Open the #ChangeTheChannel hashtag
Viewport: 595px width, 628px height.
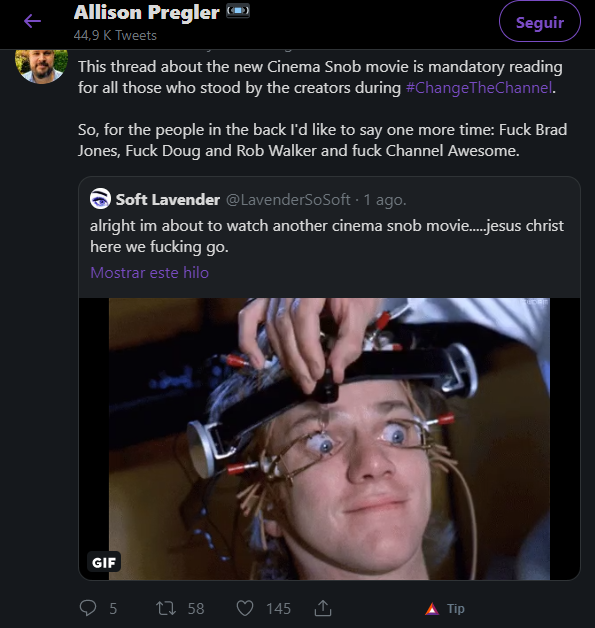click(x=479, y=88)
